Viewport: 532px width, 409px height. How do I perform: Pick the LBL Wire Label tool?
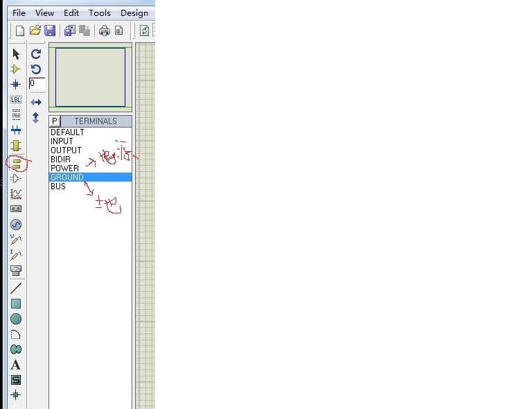pyautogui.click(x=16, y=99)
